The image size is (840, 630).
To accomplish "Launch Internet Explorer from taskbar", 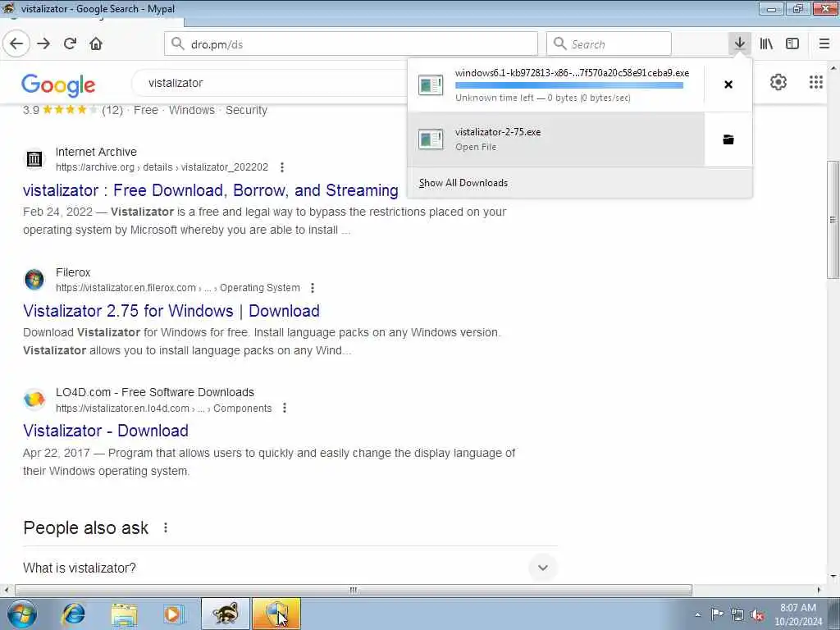I will [x=73, y=614].
